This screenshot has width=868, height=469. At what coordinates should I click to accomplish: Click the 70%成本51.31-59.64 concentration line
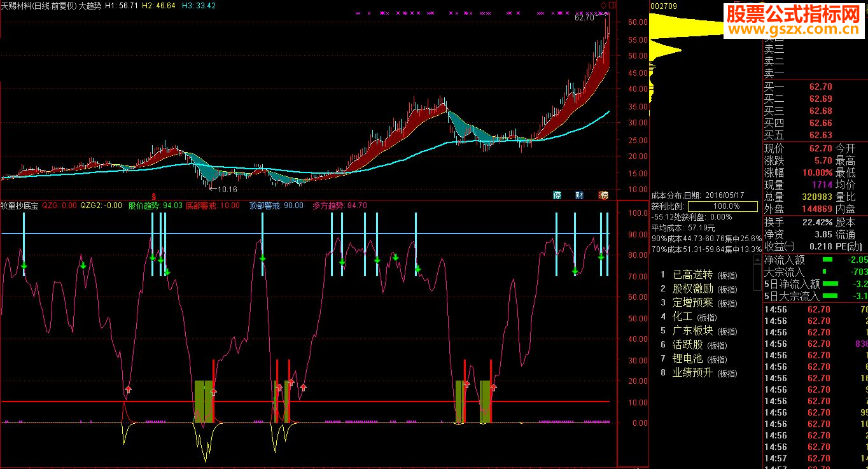pos(706,249)
